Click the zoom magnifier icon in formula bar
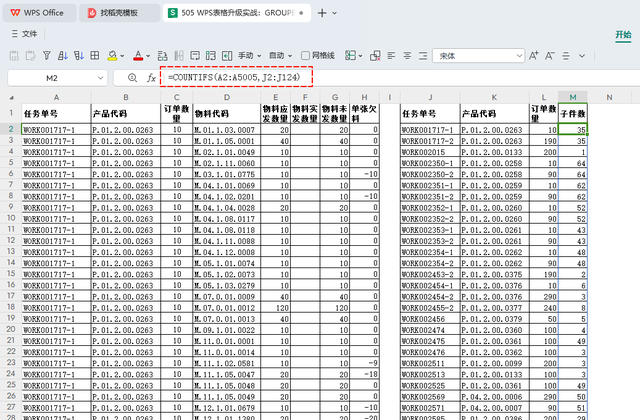 pyautogui.click(x=132, y=78)
